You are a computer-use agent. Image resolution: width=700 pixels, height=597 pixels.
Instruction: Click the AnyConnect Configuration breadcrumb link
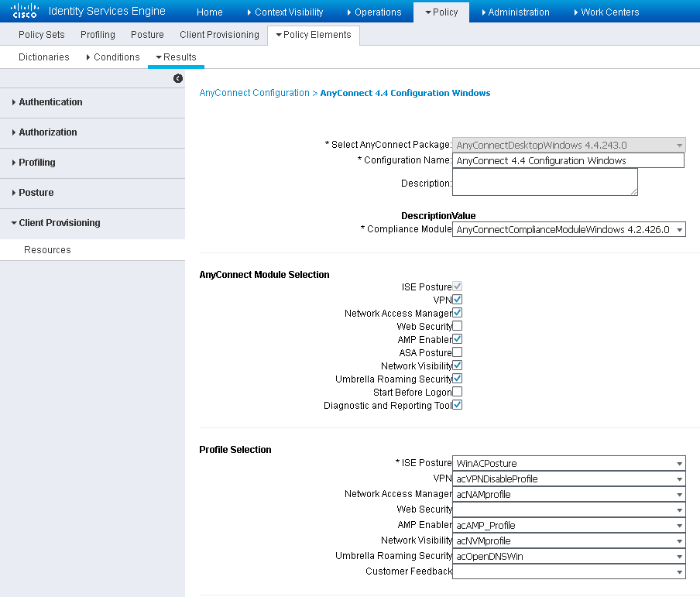pos(254,92)
